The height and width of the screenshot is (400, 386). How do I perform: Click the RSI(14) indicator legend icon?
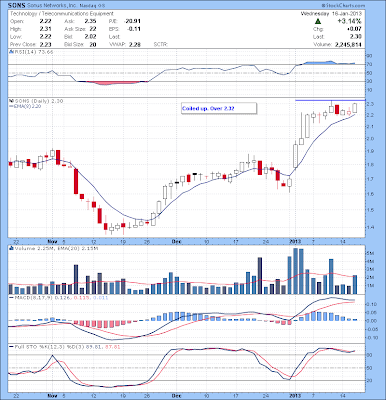10,52
